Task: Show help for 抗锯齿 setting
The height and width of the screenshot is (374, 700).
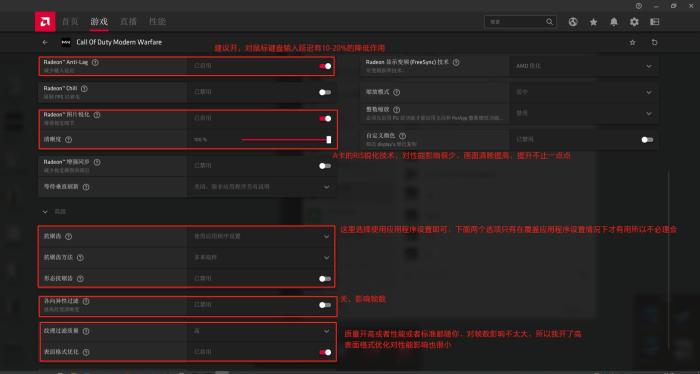Action: coord(68,237)
